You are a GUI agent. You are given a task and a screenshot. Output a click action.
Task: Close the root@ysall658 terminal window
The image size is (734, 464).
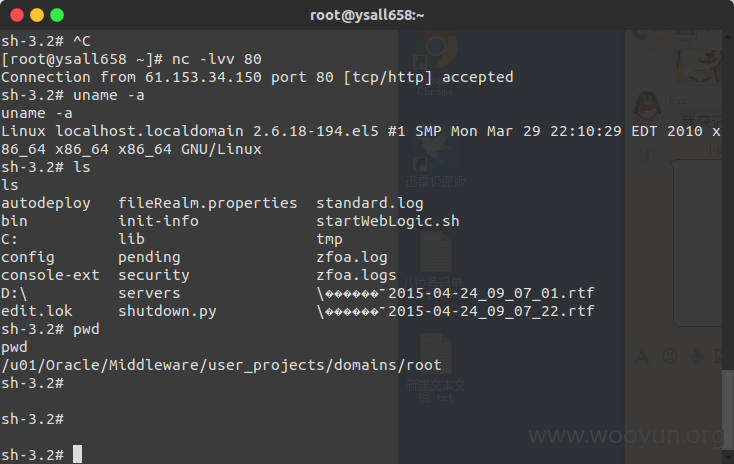pos(17,15)
